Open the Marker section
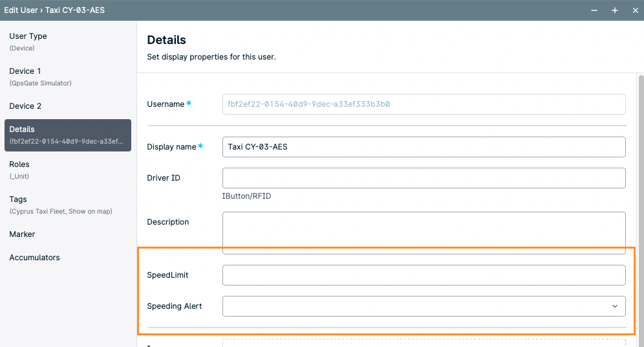This screenshot has width=644, height=347. coord(68,234)
